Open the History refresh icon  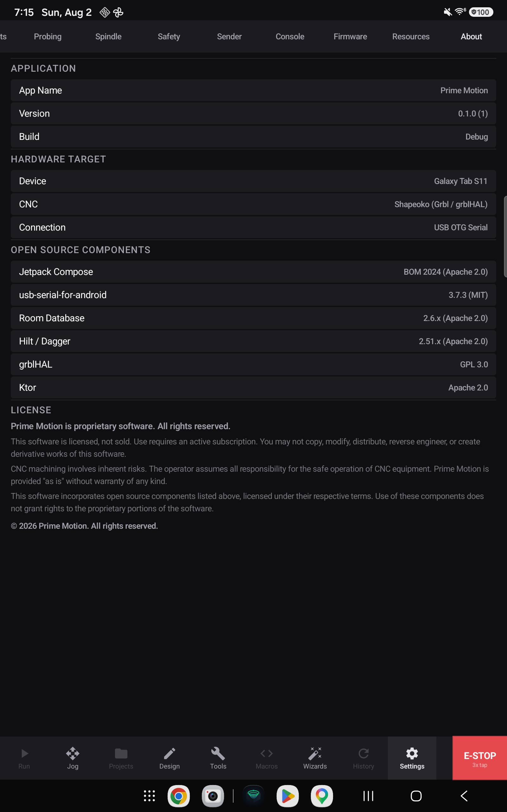tap(363, 753)
